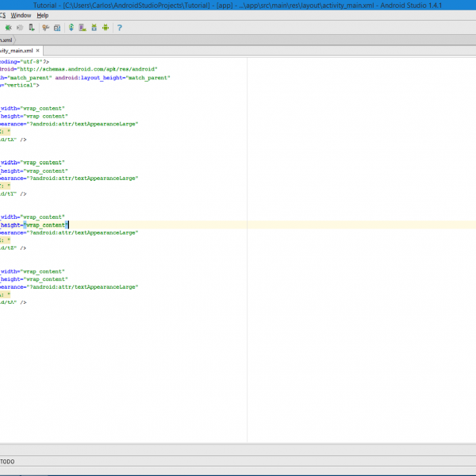Open the Project Structure dialog icon
Screen dimensions: 476x476
[x=57, y=28]
